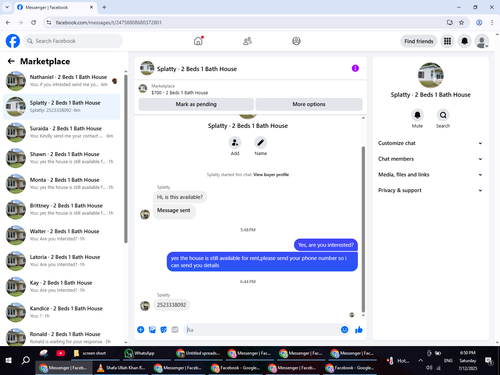Screen dimensions: 500x375
Task: Expand Privacy & support section
Action: (430, 190)
